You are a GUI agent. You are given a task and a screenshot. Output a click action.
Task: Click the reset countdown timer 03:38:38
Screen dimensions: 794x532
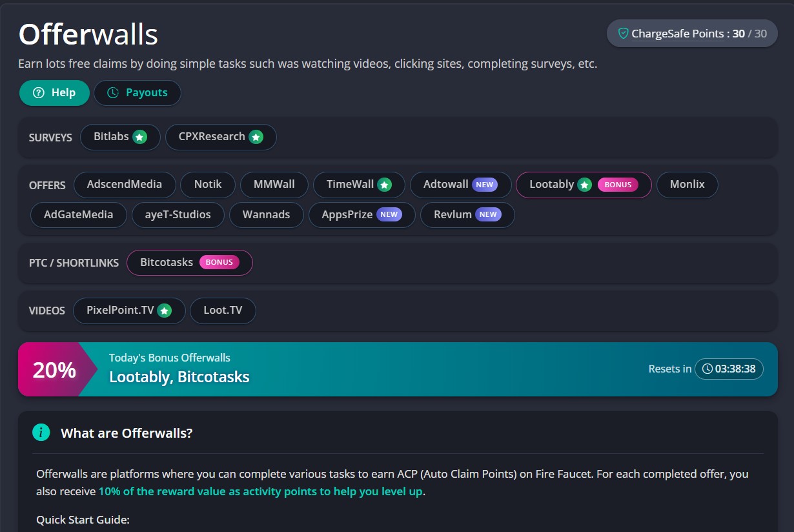click(729, 369)
